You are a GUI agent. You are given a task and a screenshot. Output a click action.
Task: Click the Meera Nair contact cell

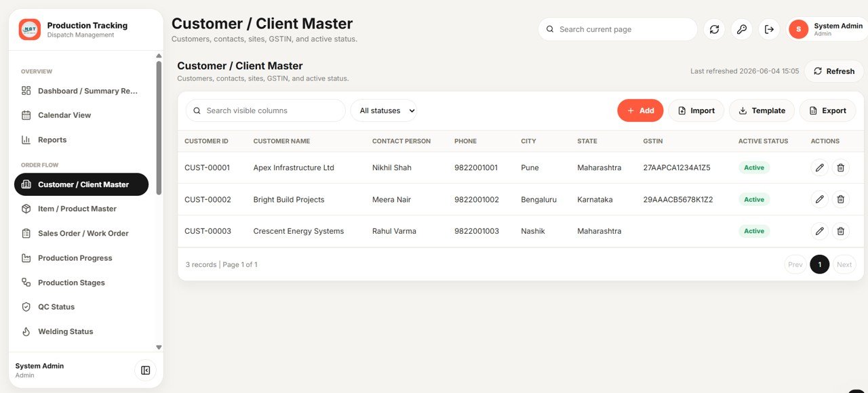[x=391, y=199]
